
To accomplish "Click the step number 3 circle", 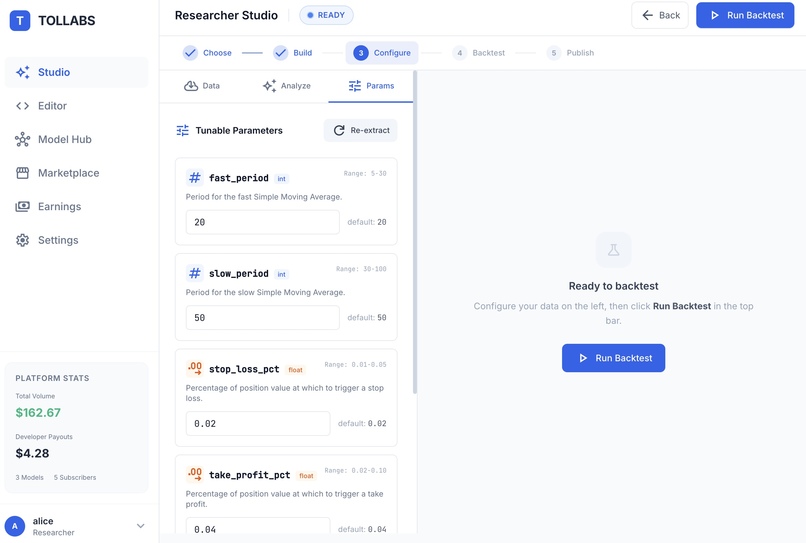I will tap(361, 53).
